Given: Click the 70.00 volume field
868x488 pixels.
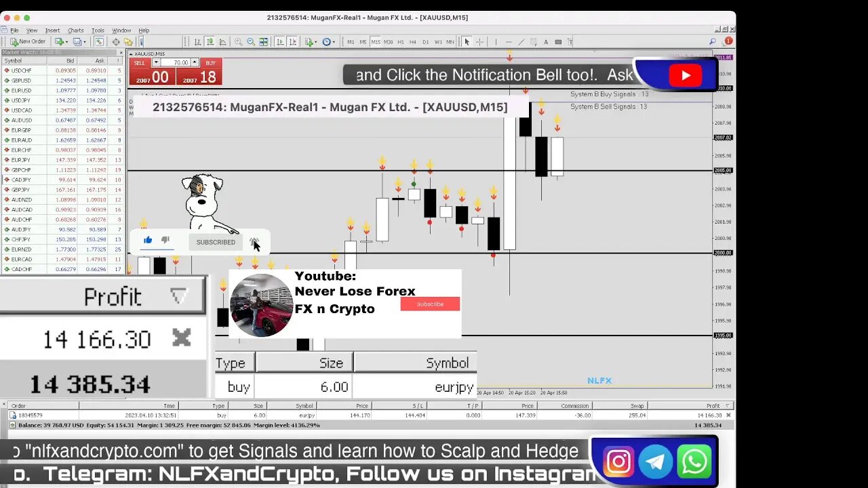Looking at the screenshot, I should click(175, 63).
